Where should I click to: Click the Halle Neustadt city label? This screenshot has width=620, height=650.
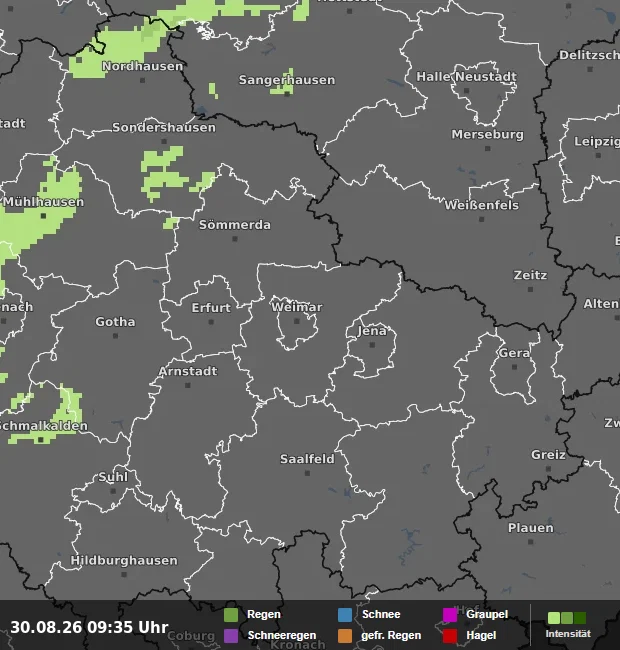tap(467, 77)
